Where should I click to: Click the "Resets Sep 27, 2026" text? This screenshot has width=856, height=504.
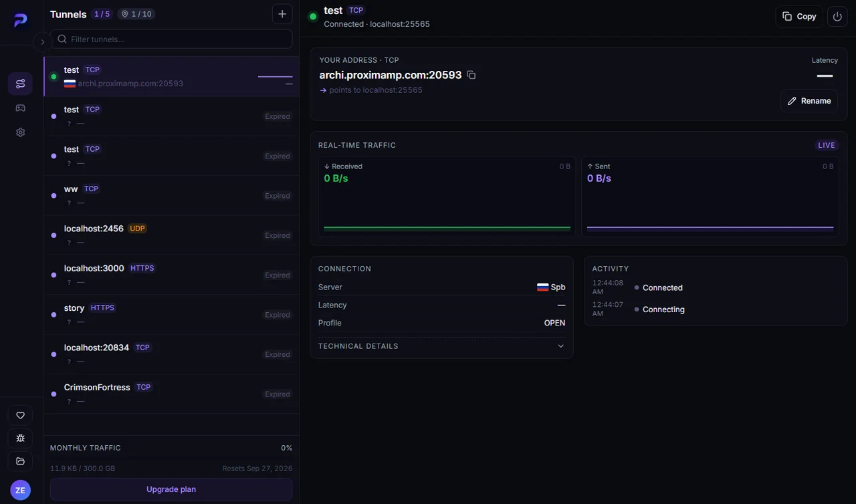[x=257, y=469]
